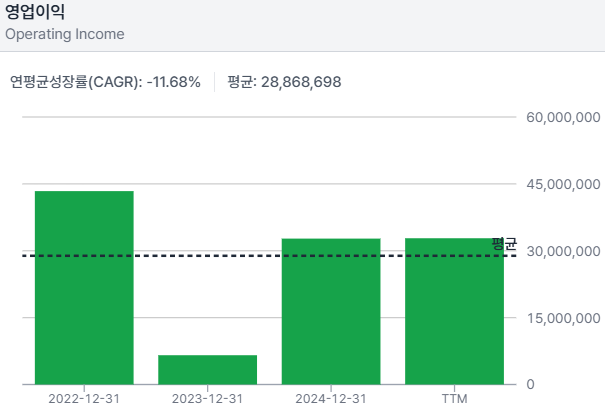Click the 15,000,000 y-axis label

coord(563,318)
